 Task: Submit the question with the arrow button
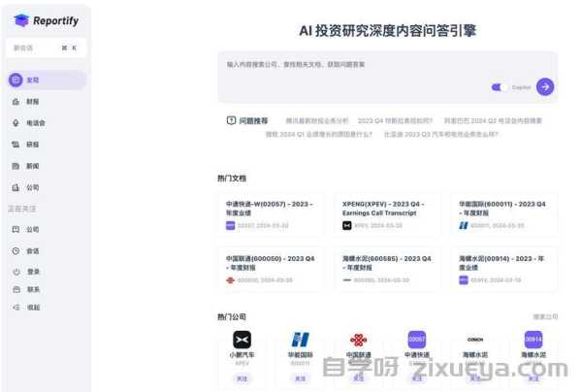(x=545, y=87)
